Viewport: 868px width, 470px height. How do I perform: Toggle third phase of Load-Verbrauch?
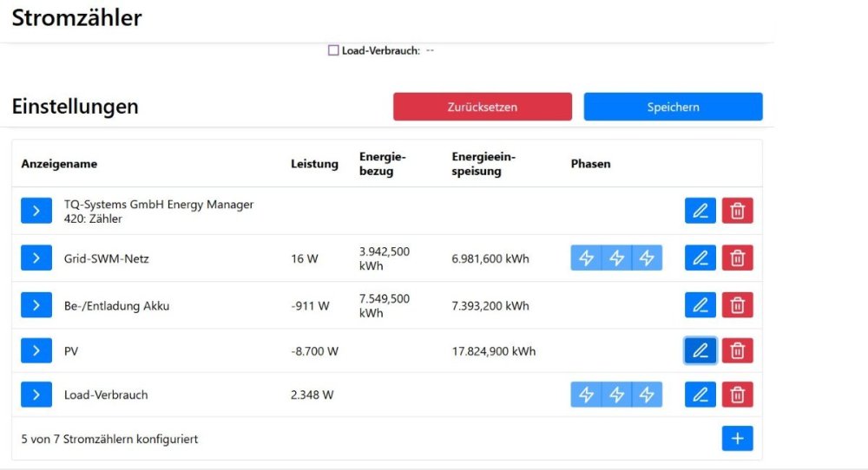click(x=647, y=395)
